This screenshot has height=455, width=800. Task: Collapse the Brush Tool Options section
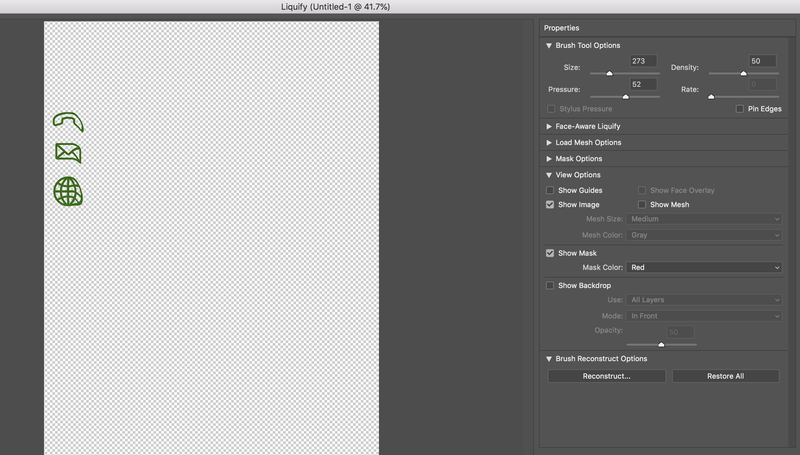pyautogui.click(x=549, y=45)
